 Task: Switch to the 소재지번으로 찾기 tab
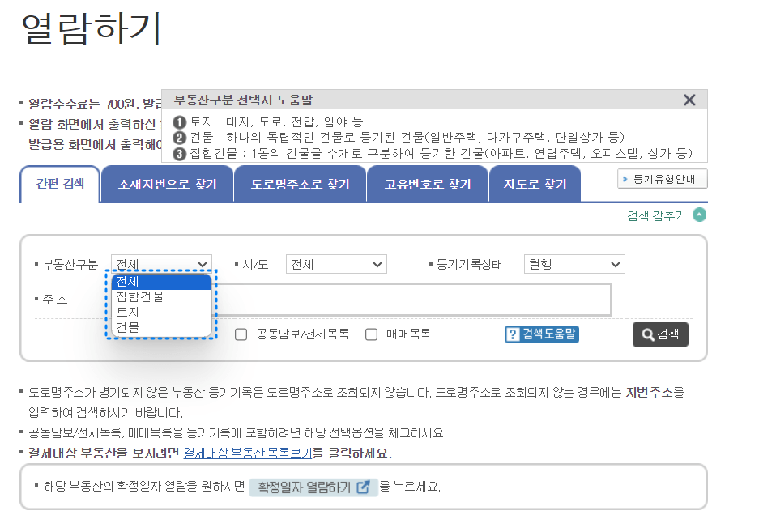click(x=167, y=184)
